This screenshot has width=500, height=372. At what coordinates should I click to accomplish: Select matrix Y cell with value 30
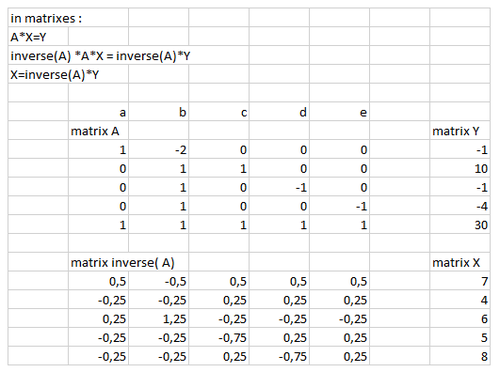pyautogui.click(x=460, y=225)
